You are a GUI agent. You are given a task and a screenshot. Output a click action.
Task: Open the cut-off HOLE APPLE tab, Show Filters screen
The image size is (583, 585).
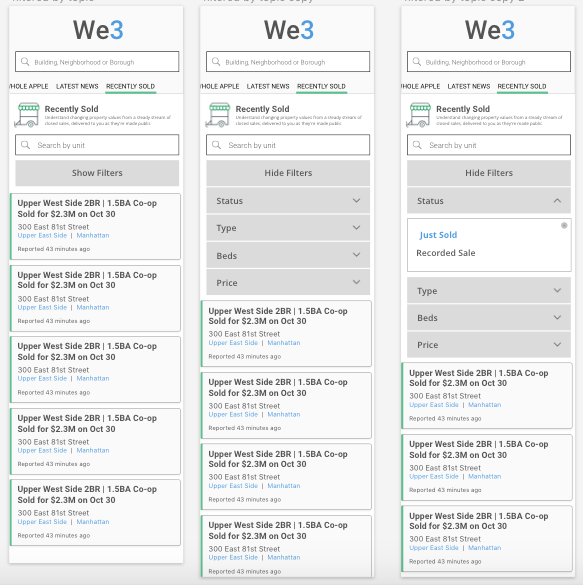pyautogui.click(x=29, y=86)
